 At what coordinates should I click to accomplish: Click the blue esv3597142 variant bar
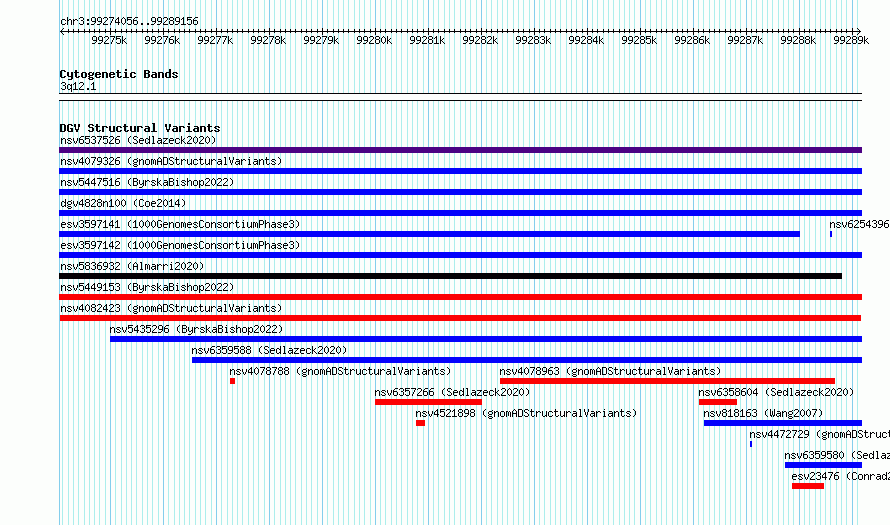(x=460, y=255)
